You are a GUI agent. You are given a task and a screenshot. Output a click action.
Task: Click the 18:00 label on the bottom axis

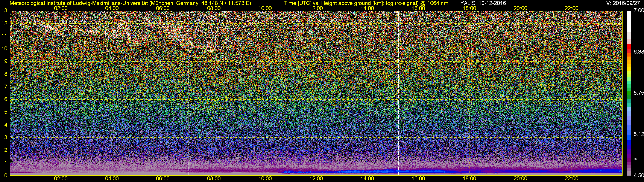[469, 179]
